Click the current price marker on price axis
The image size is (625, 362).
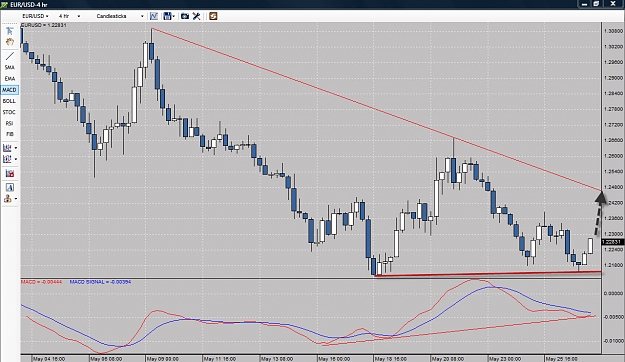coord(612,242)
